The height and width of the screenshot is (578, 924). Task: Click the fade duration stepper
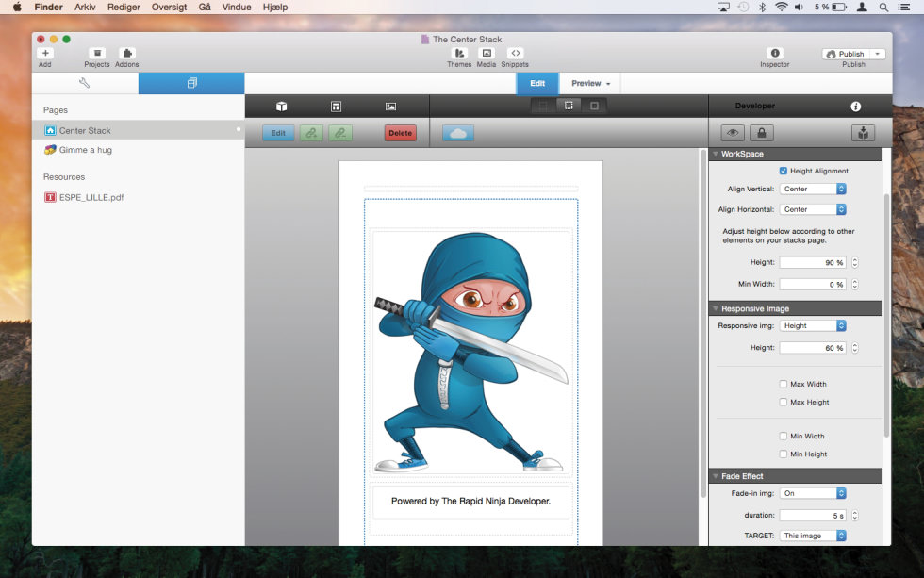point(855,516)
